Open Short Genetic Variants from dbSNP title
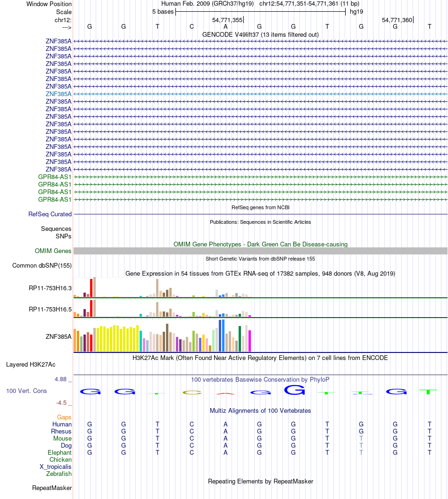This screenshot has width=448, height=499. tap(260, 259)
